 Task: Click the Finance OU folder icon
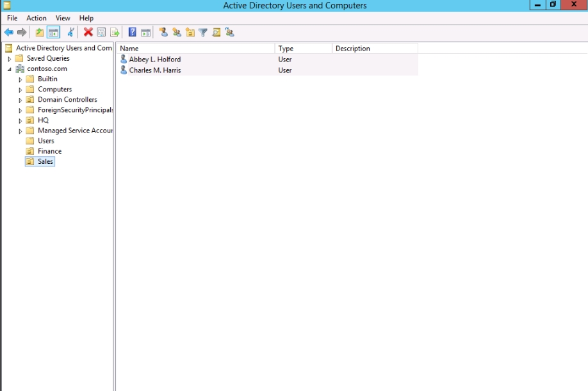point(30,151)
